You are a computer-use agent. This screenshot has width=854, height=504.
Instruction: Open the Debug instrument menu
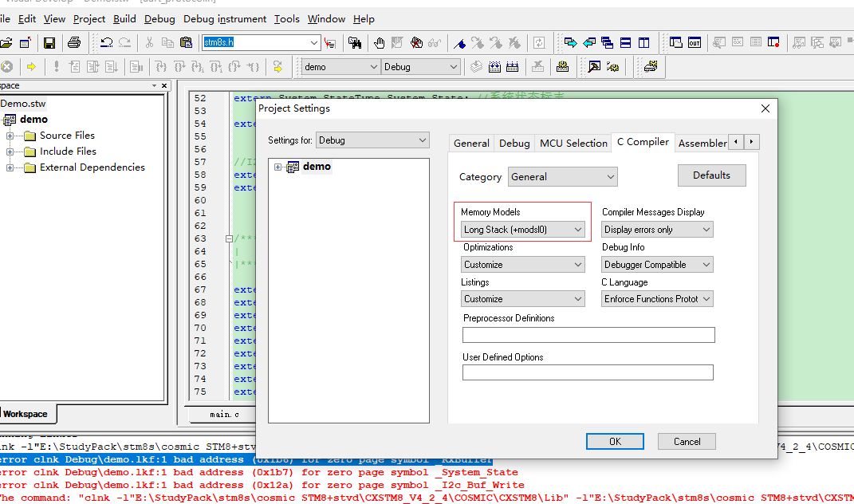225,19
